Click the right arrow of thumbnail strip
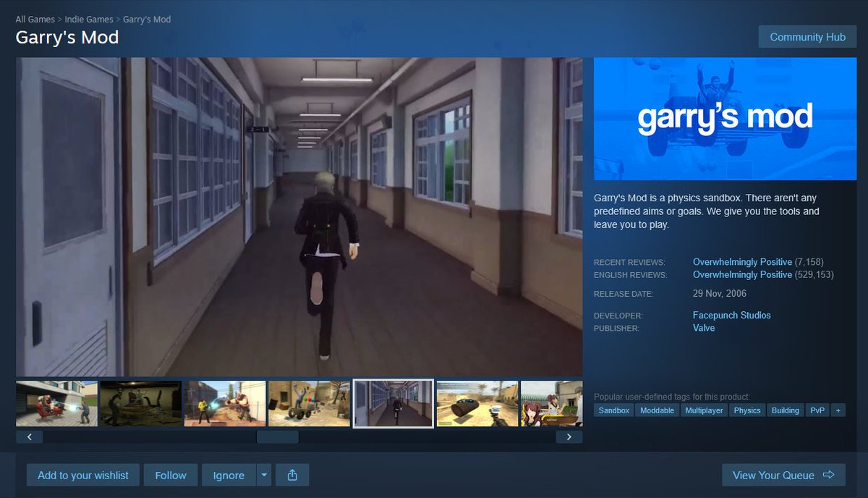868x498 pixels. click(569, 436)
